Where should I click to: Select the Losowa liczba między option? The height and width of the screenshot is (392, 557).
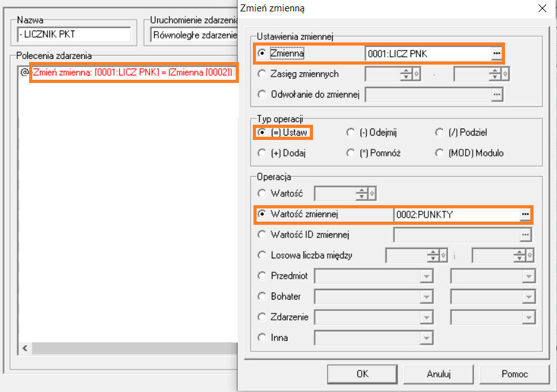click(x=262, y=255)
